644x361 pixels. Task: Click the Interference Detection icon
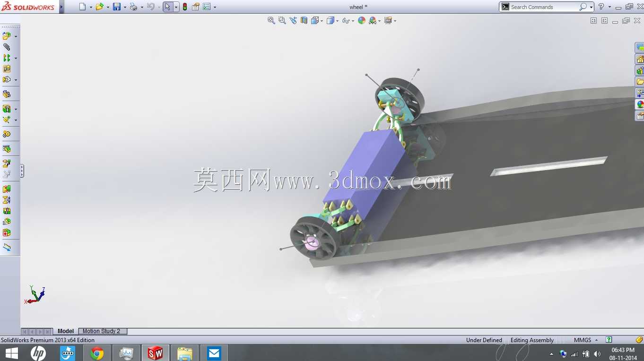point(7,189)
